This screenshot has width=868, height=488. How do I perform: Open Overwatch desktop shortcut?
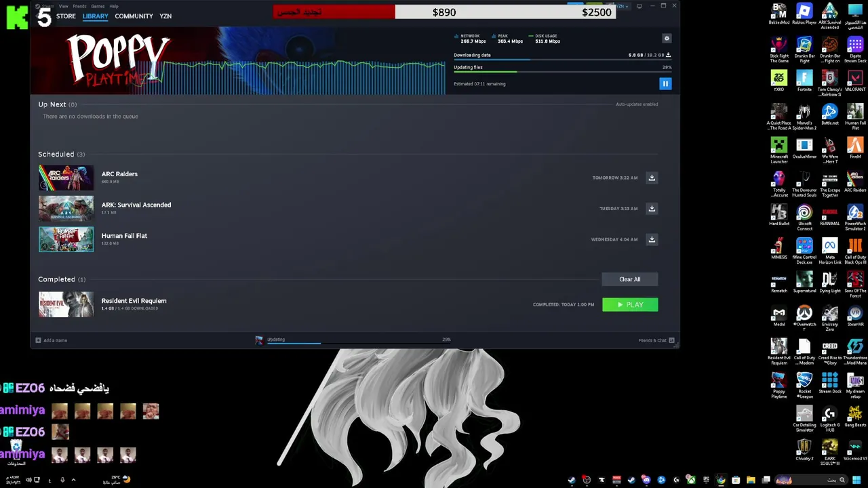(804, 319)
